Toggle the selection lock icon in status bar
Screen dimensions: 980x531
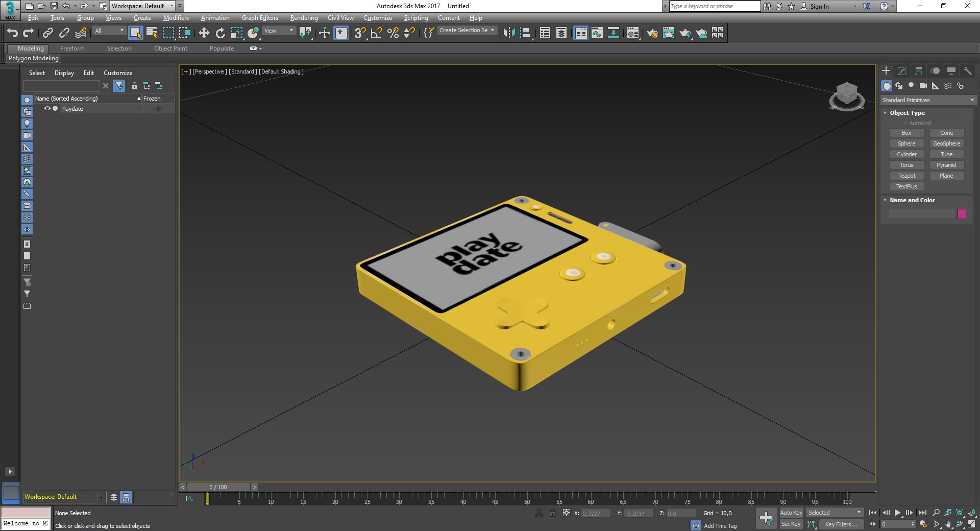(553, 513)
